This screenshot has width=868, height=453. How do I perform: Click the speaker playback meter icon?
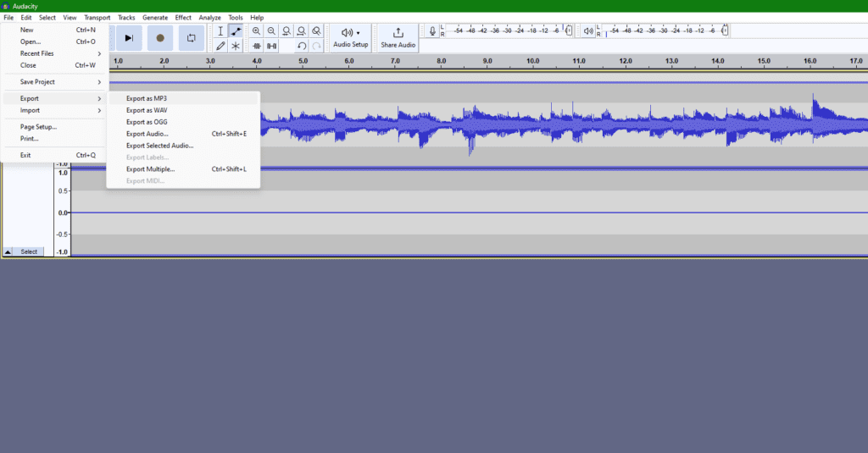pos(588,31)
